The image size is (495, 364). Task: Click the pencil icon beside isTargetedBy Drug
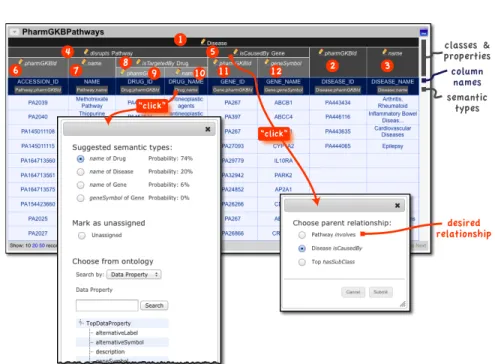[138, 62]
